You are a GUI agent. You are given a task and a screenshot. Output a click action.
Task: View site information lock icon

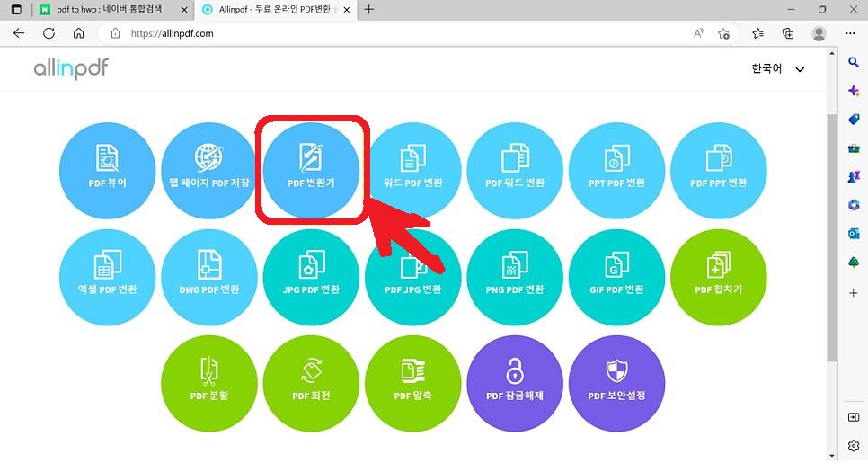(115, 33)
